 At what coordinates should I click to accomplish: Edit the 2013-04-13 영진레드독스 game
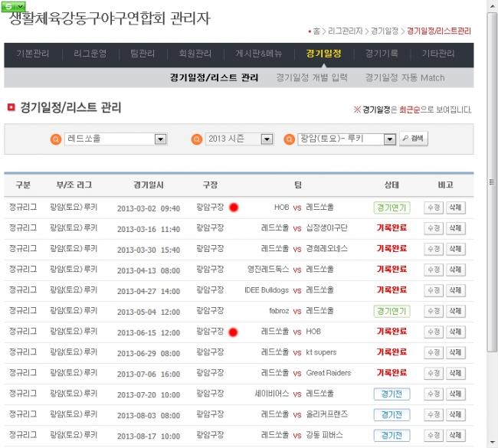[x=434, y=270]
